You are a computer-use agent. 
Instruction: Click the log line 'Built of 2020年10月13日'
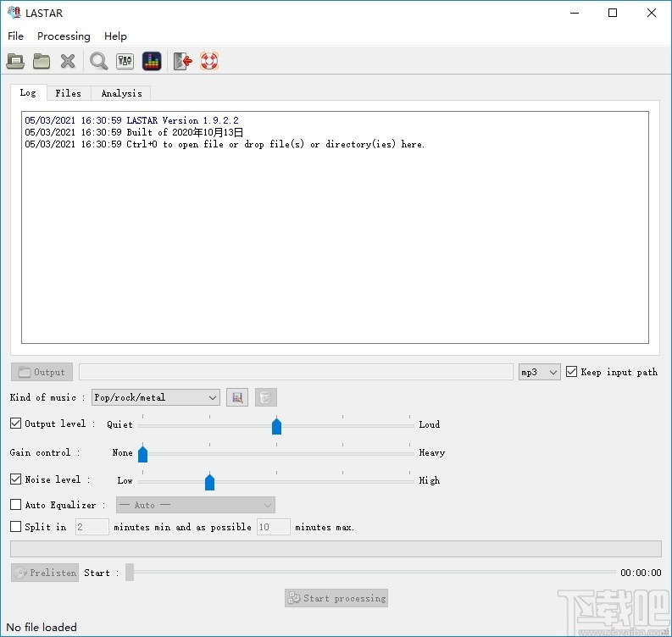(134, 132)
